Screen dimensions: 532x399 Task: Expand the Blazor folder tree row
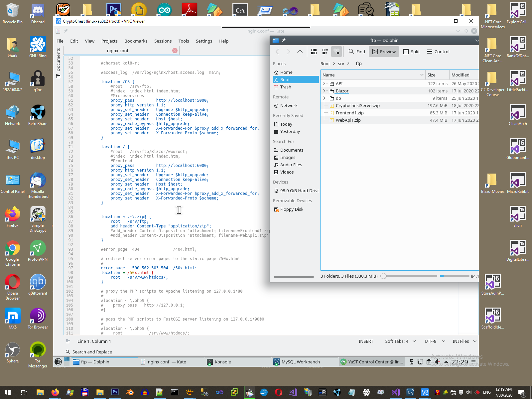pyautogui.click(x=324, y=91)
